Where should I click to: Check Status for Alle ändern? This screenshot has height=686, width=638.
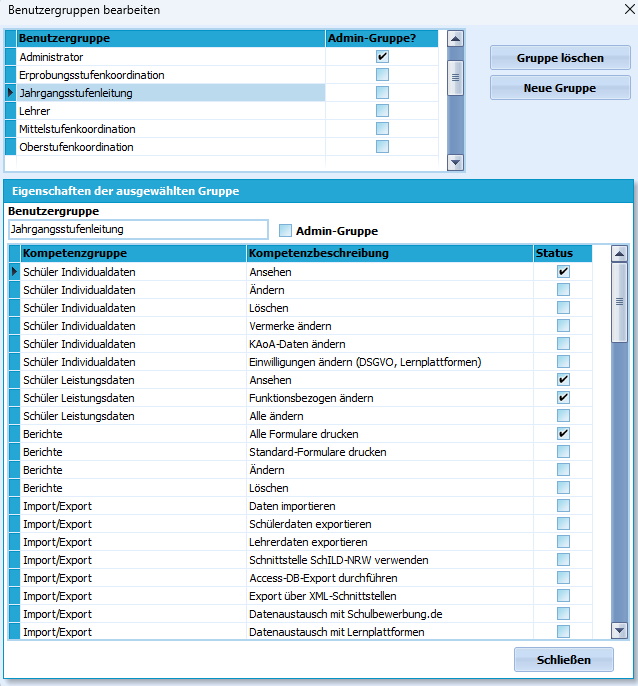563,415
